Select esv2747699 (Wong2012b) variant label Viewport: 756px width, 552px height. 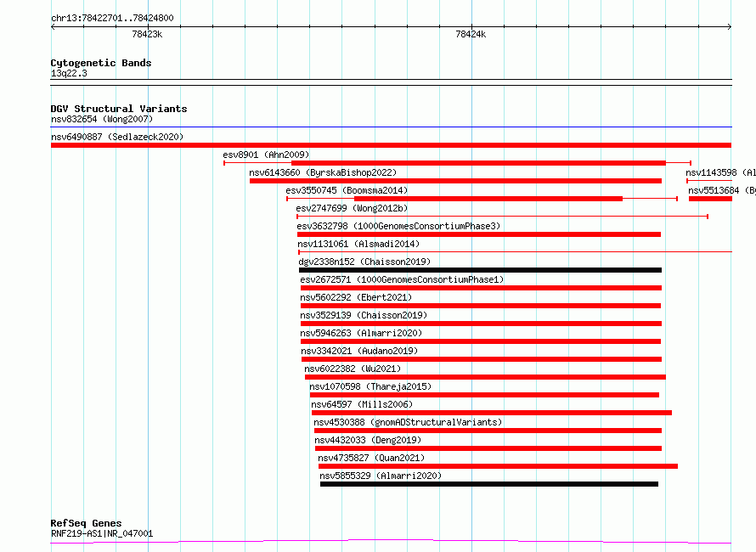pyautogui.click(x=352, y=208)
